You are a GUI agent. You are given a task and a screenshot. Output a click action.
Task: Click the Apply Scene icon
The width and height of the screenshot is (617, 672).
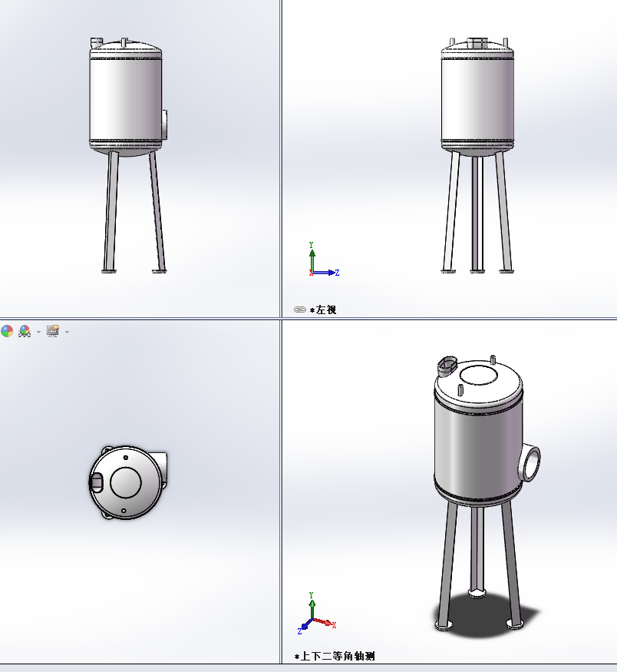pyautogui.click(x=25, y=331)
